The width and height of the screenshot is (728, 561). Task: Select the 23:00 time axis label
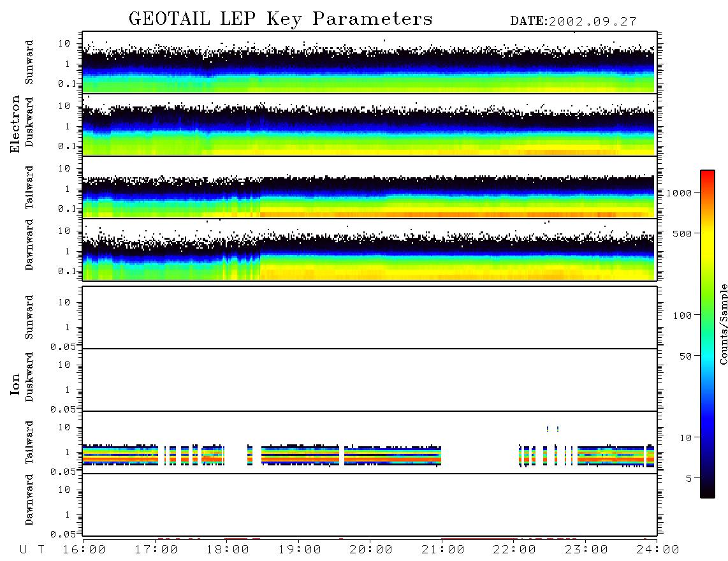[x=586, y=550]
